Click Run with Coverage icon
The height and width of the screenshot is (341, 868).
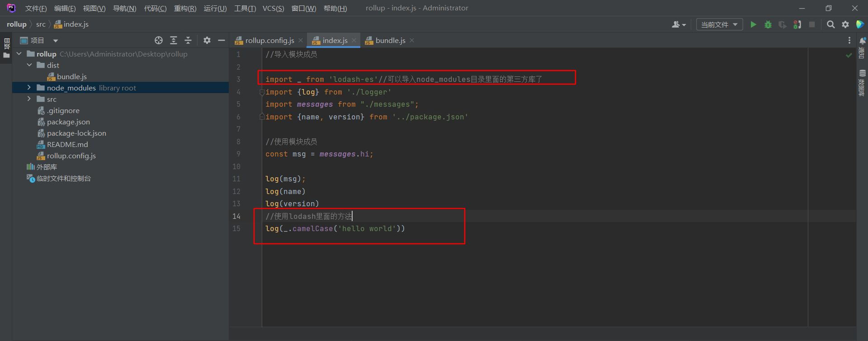[x=782, y=24]
